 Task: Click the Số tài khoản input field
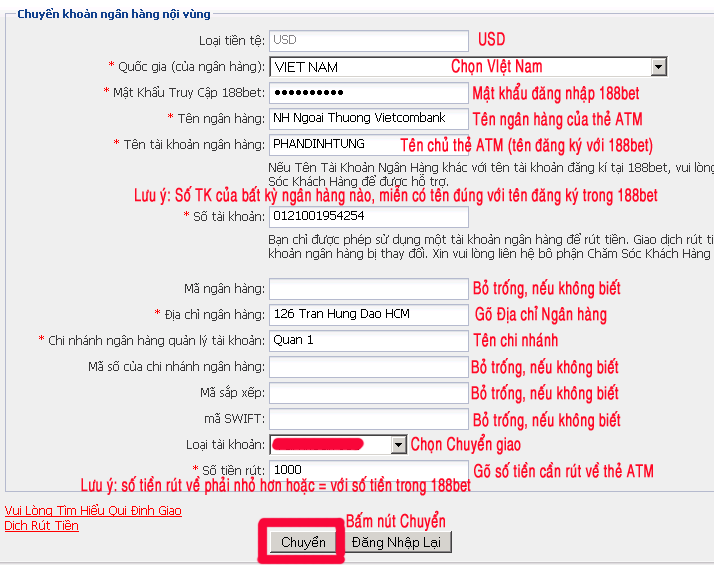(x=369, y=216)
